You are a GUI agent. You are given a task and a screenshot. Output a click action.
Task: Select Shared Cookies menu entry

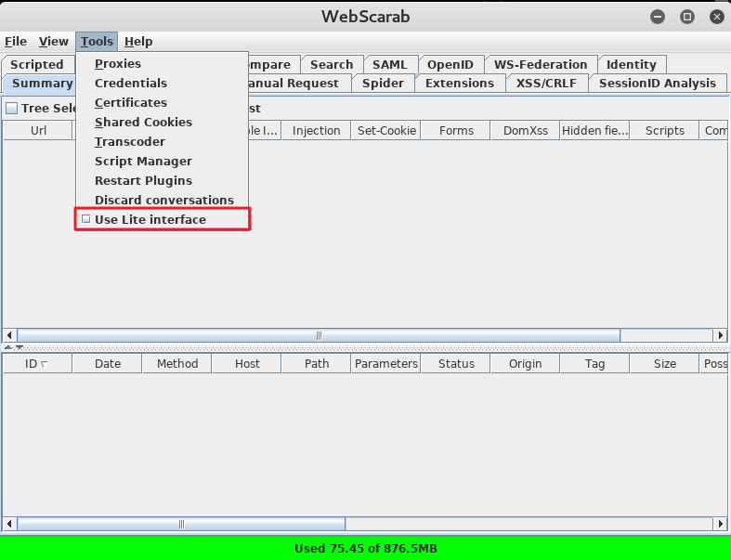click(162, 123)
